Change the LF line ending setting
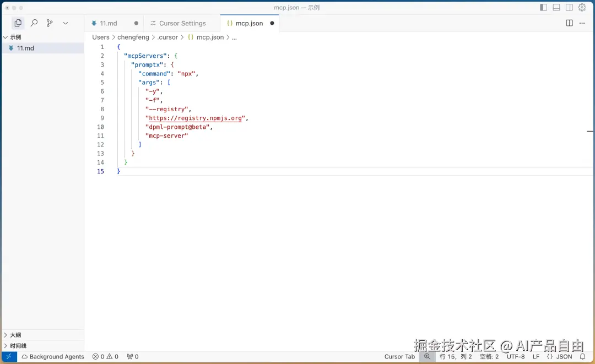This screenshot has width=595, height=364. tap(536, 357)
